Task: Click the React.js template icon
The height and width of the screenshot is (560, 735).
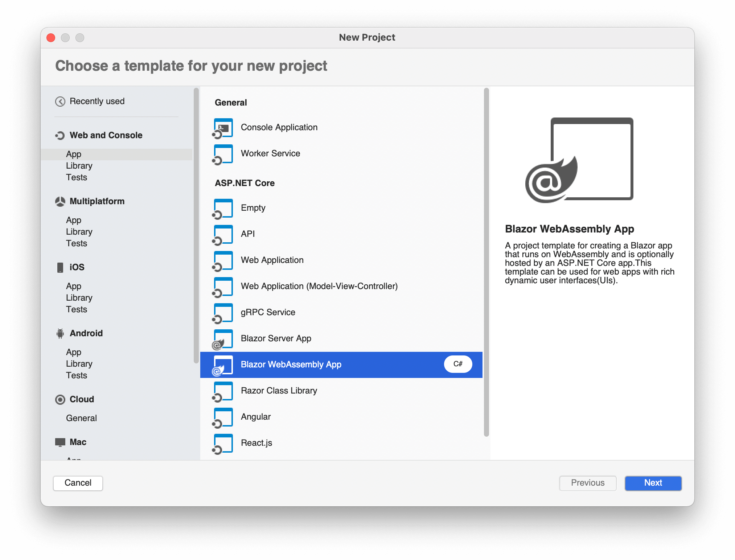Action: click(x=223, y=444)
